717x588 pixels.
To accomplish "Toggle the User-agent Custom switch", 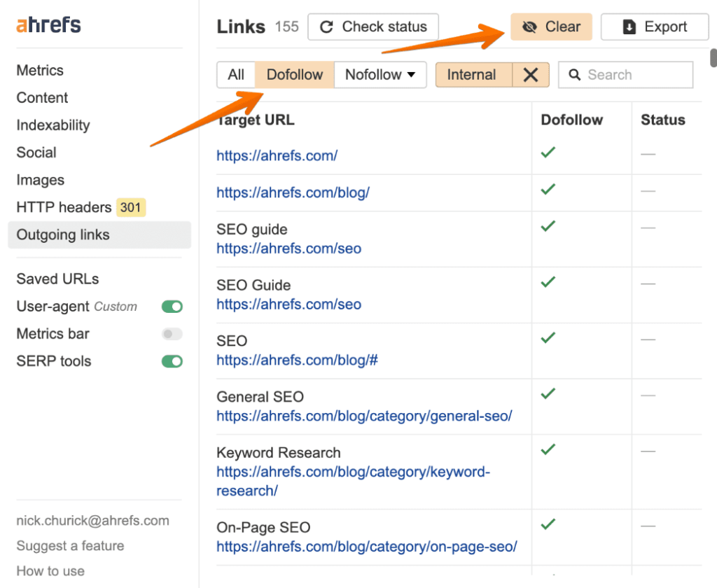I will click(x=172, y=307).
